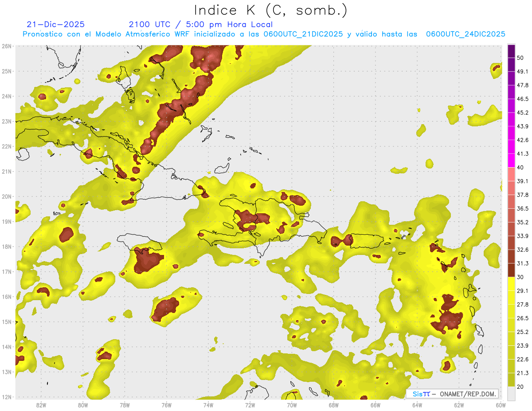Select the date text '21-Dic-2025'

coord(55,24)
